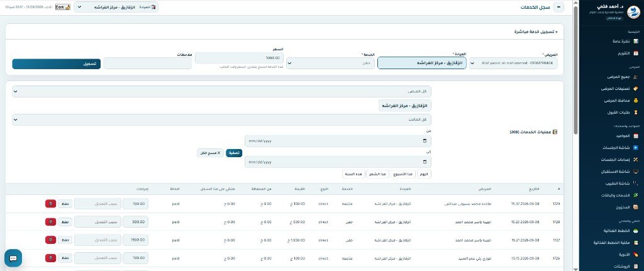Toggle Dark mode button
The image size is (644, 271).
[x=63, y=7]
